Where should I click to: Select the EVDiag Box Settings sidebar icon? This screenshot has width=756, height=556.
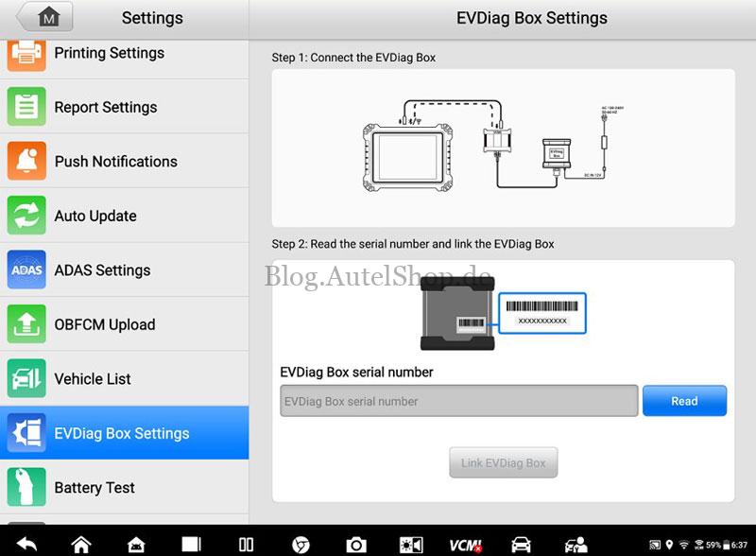[26, 432]
